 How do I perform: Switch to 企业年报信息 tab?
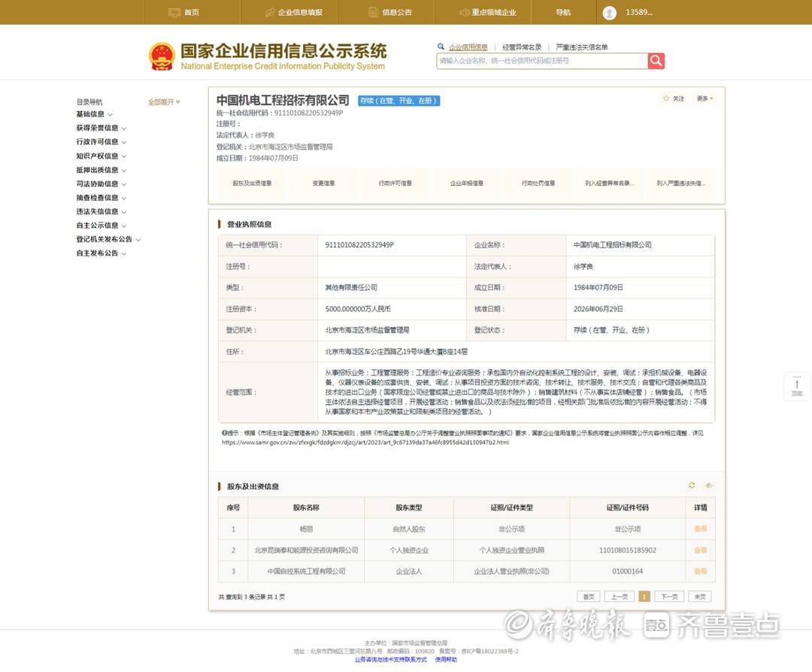click(x=467, y=183)
